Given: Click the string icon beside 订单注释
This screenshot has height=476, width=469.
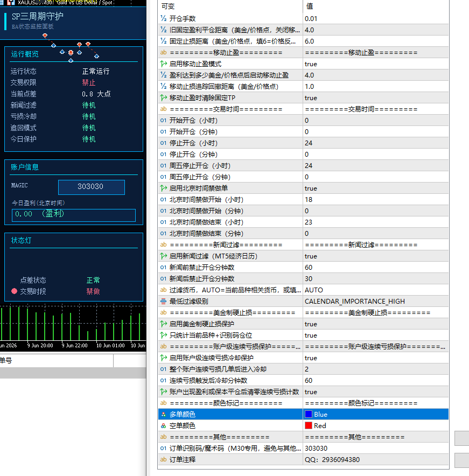Looking at the screenshot, I should (x=163, y=460).
